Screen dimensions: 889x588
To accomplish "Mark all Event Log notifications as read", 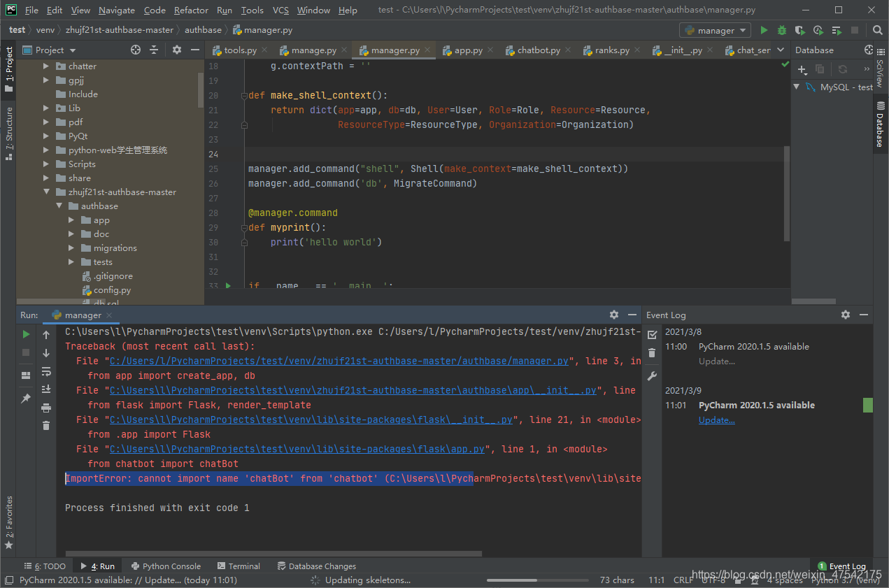I will coord(652,334).
